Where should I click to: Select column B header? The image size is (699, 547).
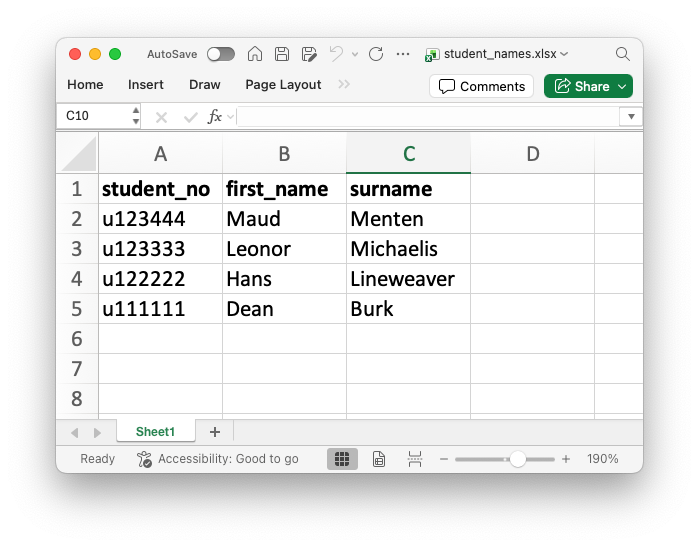(x=284, y=154)
